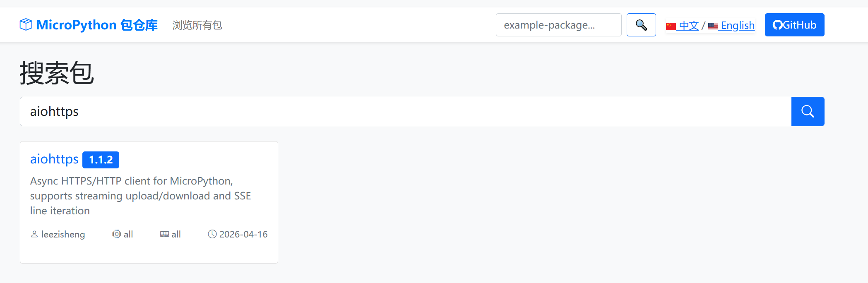Click the main search field containing aiohttps
Image resolution: width=868 pixels, height=283 pixels.
point(406,111)
